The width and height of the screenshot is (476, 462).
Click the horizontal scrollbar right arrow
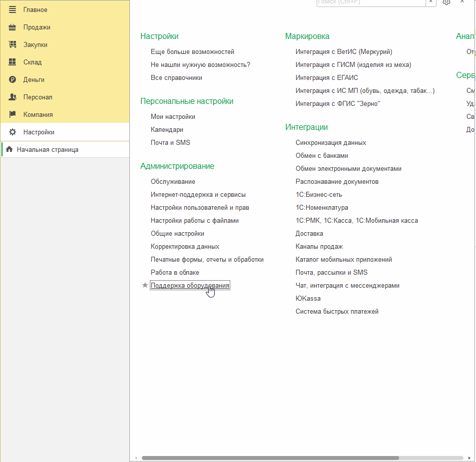pyautogui.click(x=469, y=458)
